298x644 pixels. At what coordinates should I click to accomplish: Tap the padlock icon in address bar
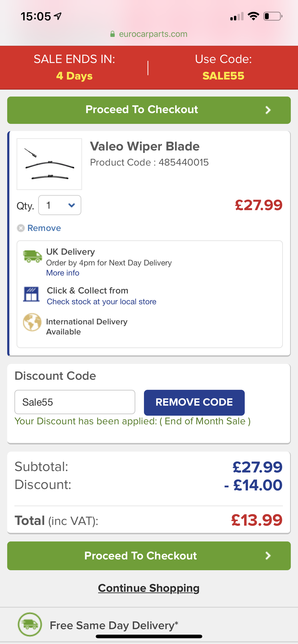pyautogui.click(x=113, y=34)
